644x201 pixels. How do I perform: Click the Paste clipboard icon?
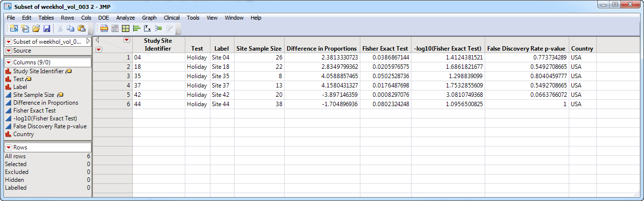pos(82,29)
